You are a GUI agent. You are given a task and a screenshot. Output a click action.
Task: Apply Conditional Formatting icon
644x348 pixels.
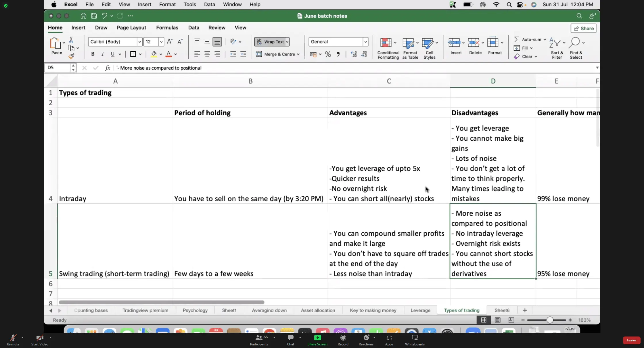pos(386,43)
